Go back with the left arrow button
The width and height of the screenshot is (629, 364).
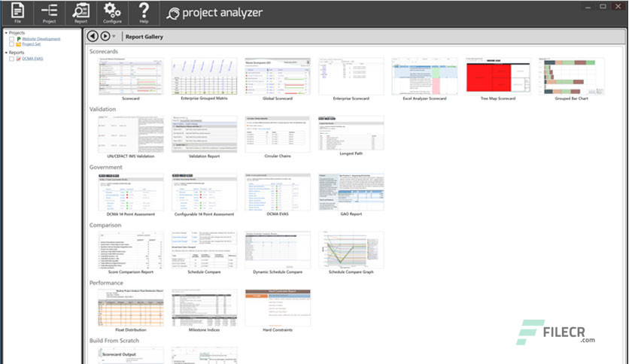[93, 36]
